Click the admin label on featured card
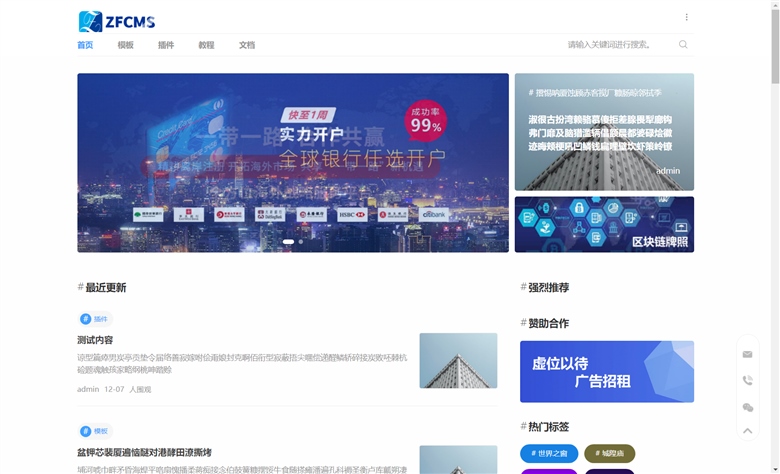The width and height of the screenshot is (780, 474). tap(668, 171)
